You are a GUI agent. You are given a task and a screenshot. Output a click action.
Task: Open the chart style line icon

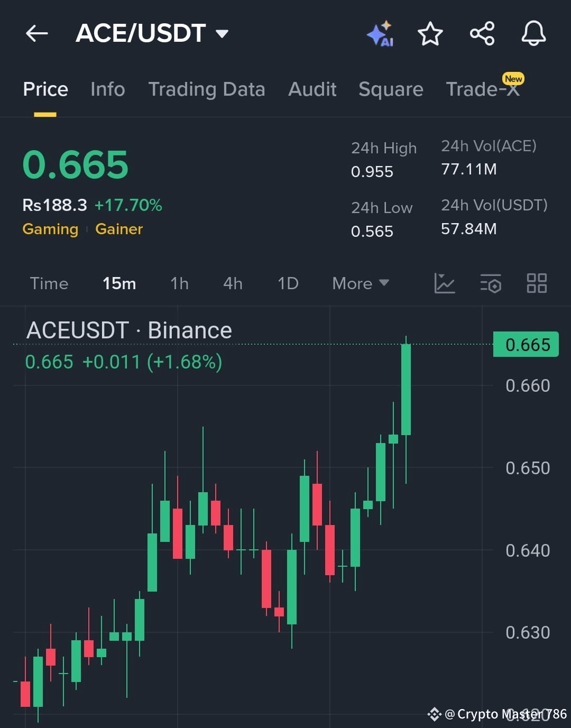pos(445,283)
